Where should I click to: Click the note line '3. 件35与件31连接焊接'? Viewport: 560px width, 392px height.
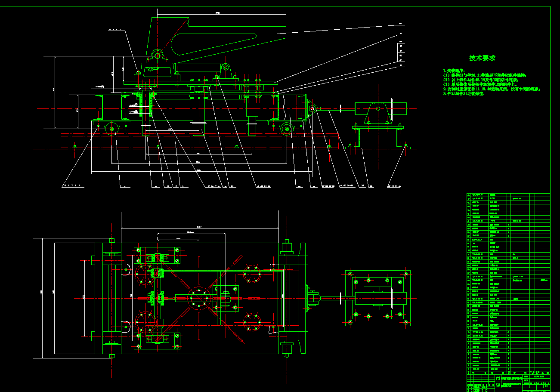[x=464, y=93]
